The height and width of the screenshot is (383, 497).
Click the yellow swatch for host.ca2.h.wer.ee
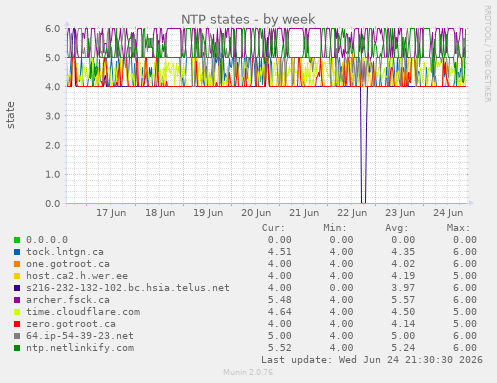17,276
